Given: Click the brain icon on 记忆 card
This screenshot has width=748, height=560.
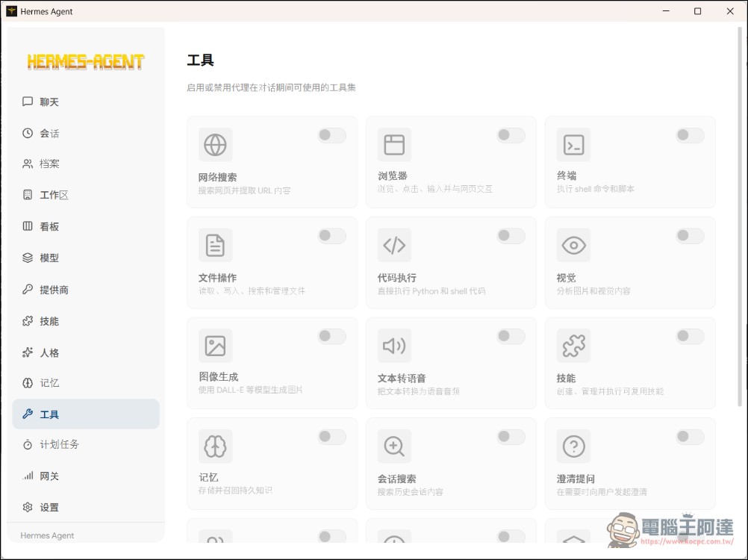Looking at the screenshot, I should coord(215,447).
